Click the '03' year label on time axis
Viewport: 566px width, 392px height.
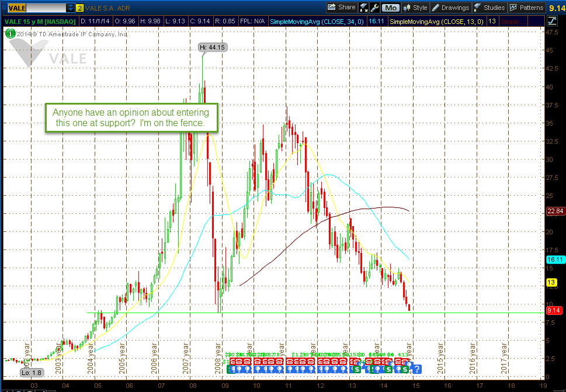(x=34, y=386)
